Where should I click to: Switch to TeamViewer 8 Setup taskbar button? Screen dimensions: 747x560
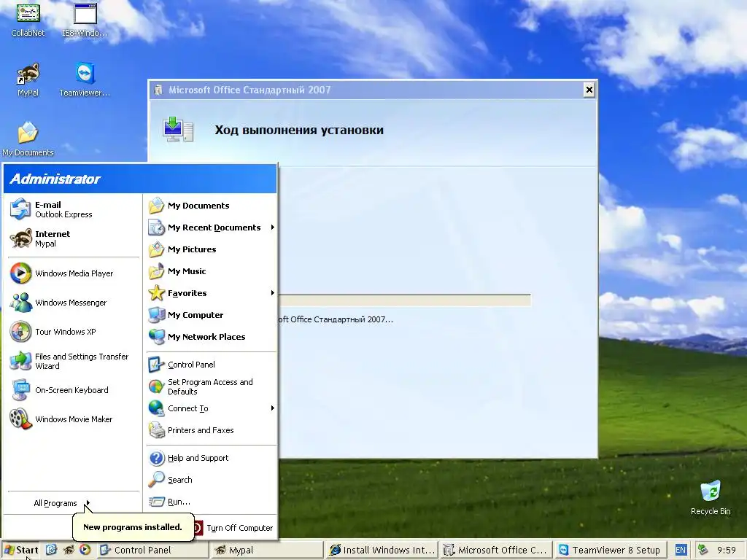pos(611,550)
